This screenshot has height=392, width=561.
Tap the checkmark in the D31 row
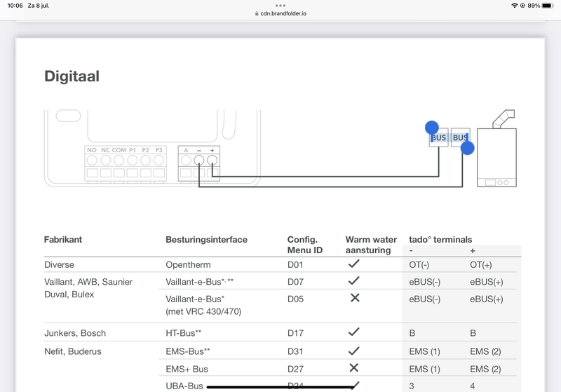[353, 351]
